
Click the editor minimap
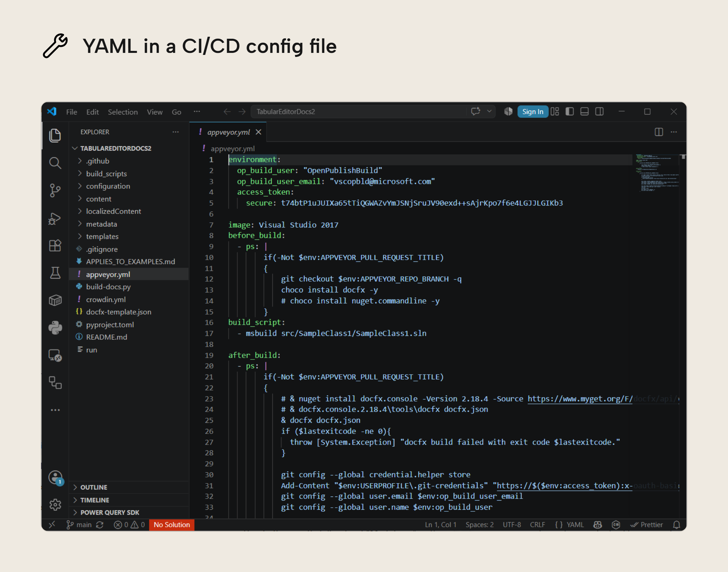click(657, 173)
